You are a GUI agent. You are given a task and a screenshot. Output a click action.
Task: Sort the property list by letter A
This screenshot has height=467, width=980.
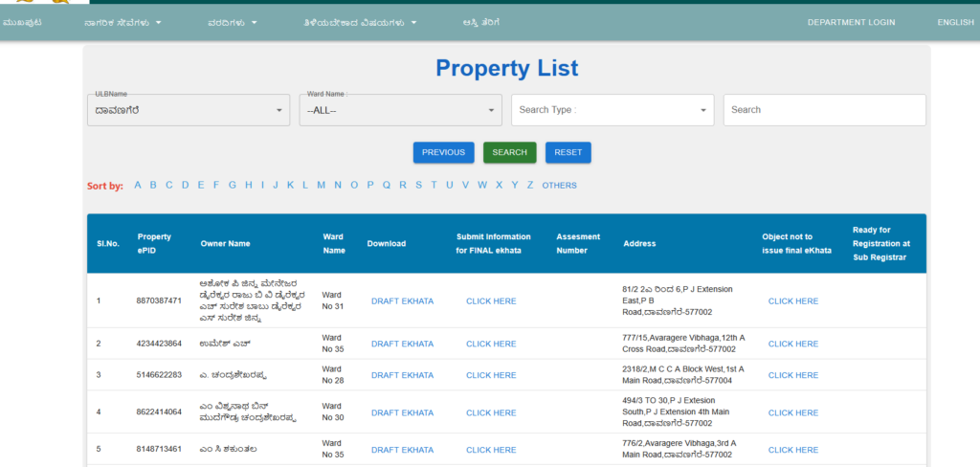[138, 185]
